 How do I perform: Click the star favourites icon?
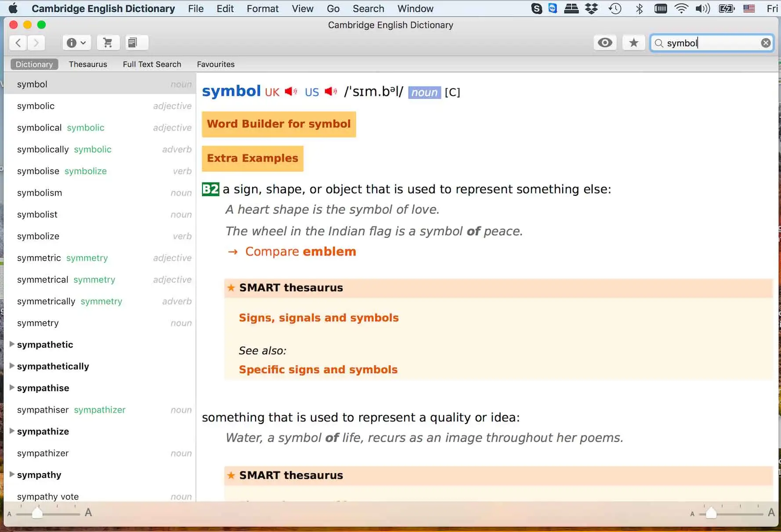[633, 43]
